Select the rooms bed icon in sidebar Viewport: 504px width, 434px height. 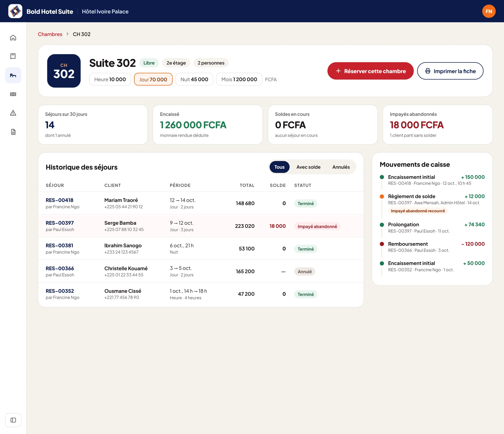tap(13, 75)
